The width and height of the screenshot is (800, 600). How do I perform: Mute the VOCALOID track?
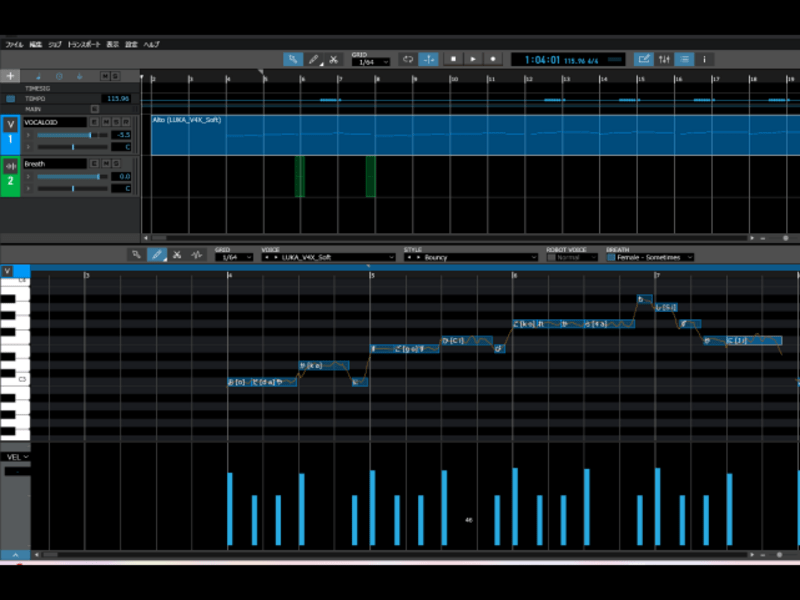[x=105, y=122]
